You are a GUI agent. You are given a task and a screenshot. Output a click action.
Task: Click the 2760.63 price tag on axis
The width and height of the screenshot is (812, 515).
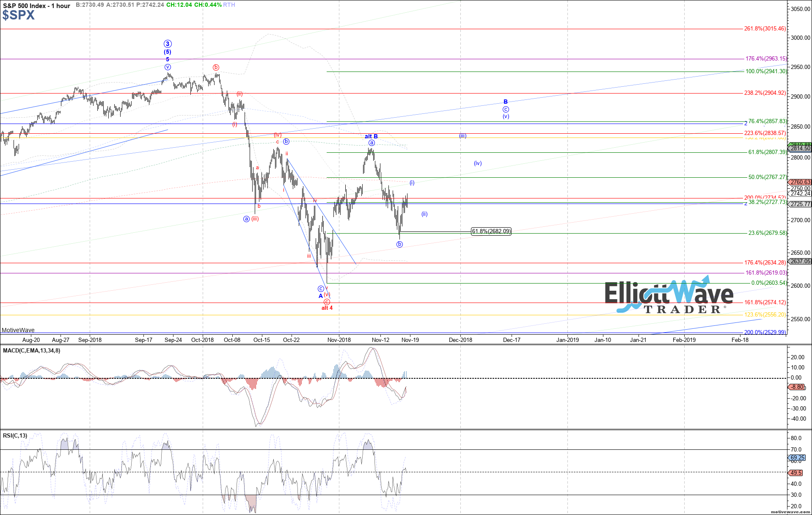click(800, 182)
